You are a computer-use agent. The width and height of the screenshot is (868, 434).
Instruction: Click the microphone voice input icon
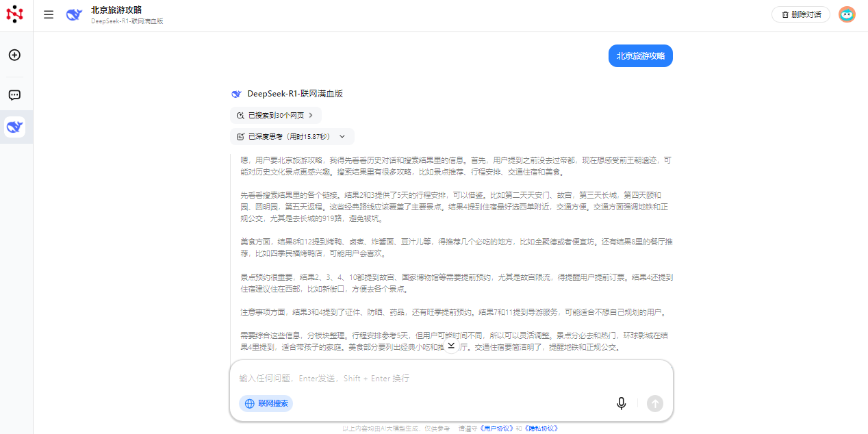[621, 403]
